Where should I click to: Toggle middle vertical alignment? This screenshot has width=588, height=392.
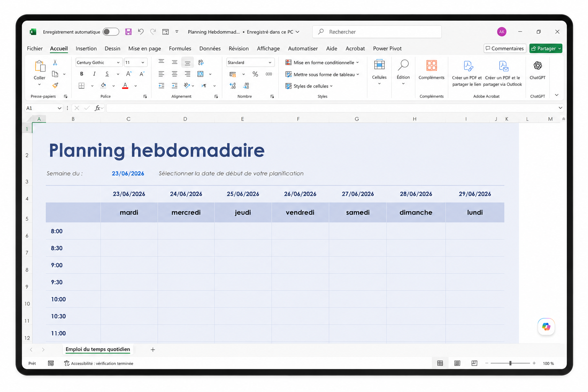point(175,62)
